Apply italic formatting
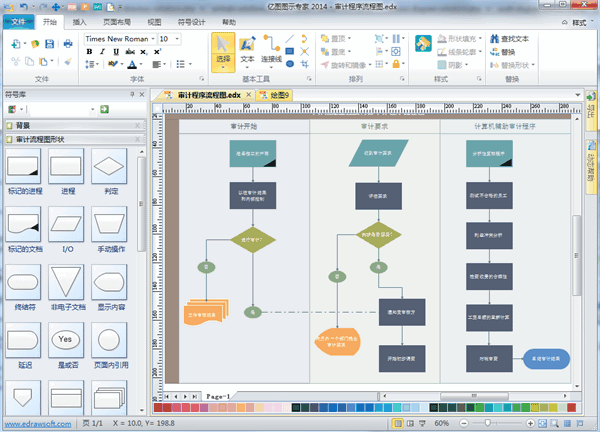The height and width of the screenshot is (432, 600). (102, 52)
